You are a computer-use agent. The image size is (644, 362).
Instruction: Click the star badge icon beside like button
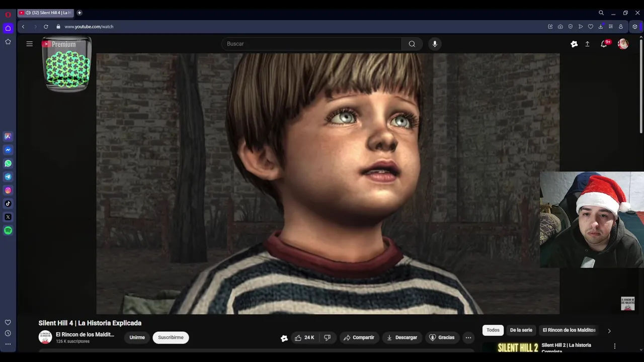(284, 338)
